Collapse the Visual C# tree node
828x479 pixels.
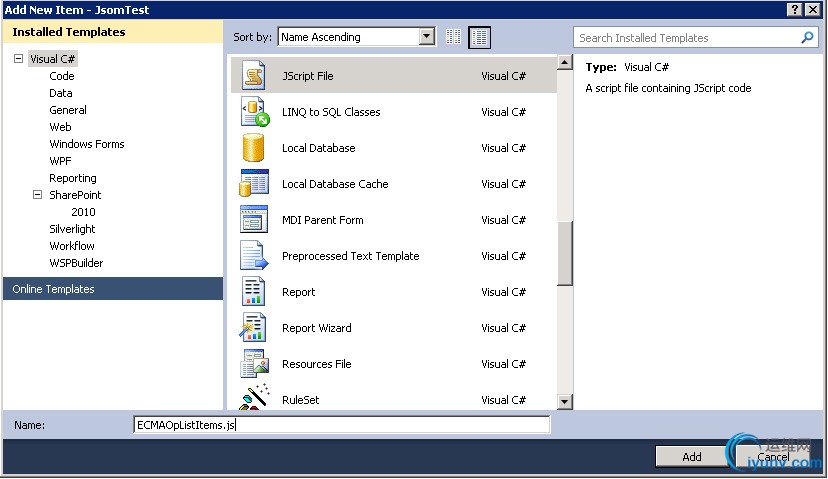click(x=18, y=59)
